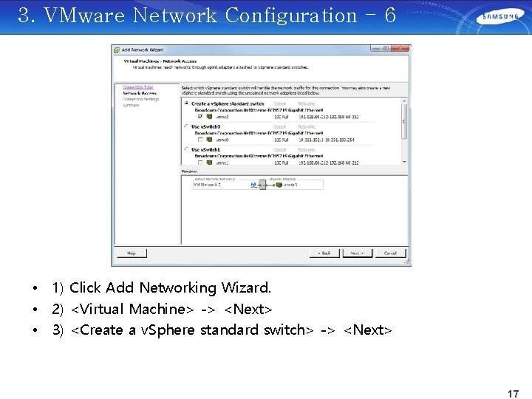Select the Summary wizard step
This screenshot has width=532, height=399.
tap(131, 106)
